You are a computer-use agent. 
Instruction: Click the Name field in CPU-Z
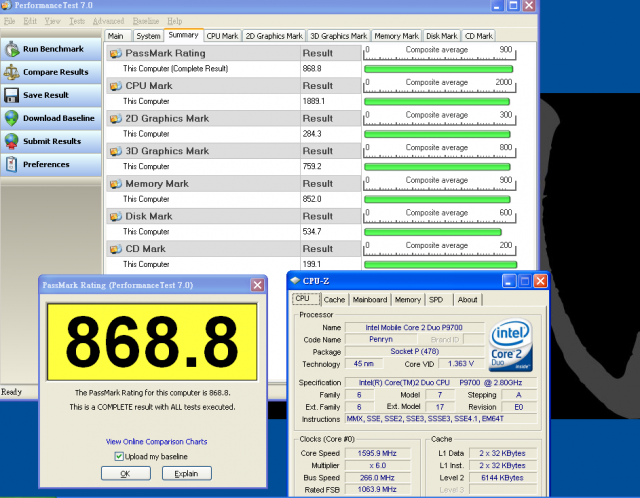(414, 327)
